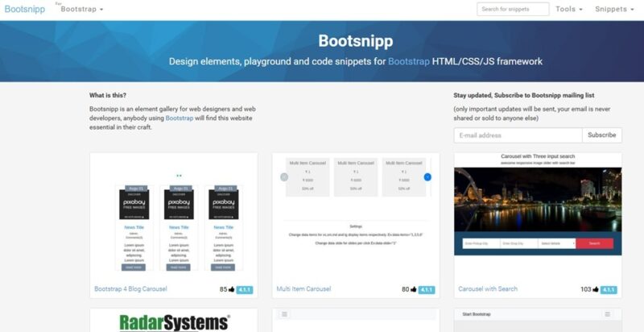Click the E-mail address input field
Image resolution: width=644 pixels, height=332 pixels.
(x=518, y=135)
